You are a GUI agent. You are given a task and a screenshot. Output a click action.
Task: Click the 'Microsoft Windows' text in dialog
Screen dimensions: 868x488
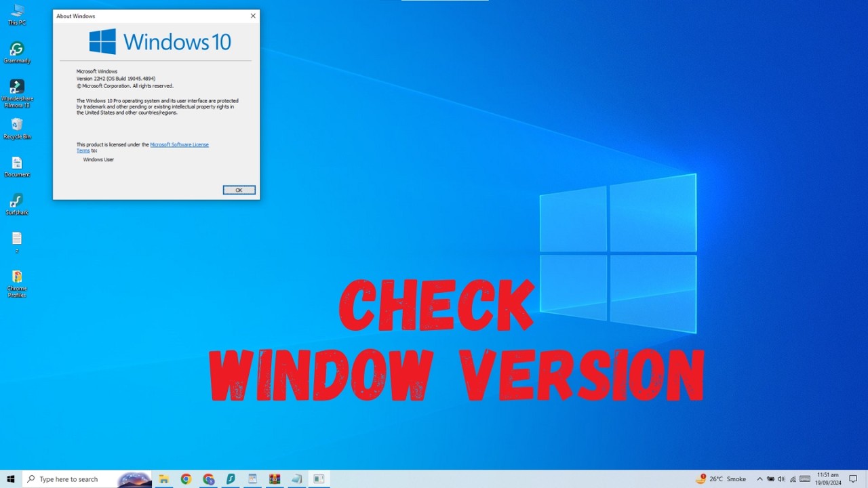tap(97, 71)
